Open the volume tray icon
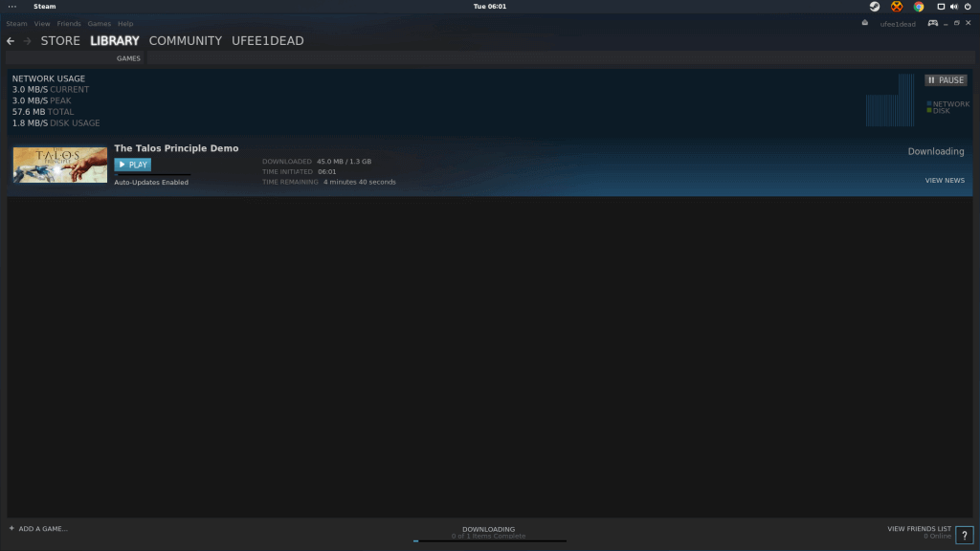This screenshot has width=980, height=551. (x=954, y=7)
